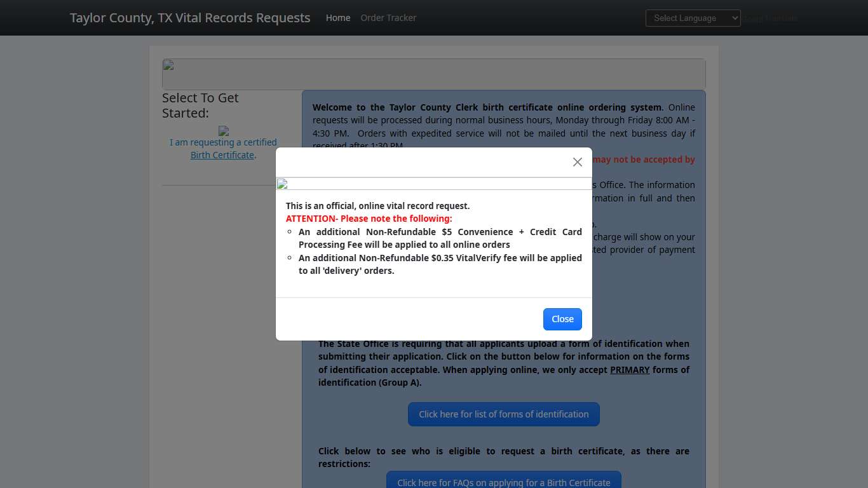Image resolution: width=868 pixels, height=488 pixels.
Task: Open the Birth Certificate FAQs button
Action: tap(503, 482)
